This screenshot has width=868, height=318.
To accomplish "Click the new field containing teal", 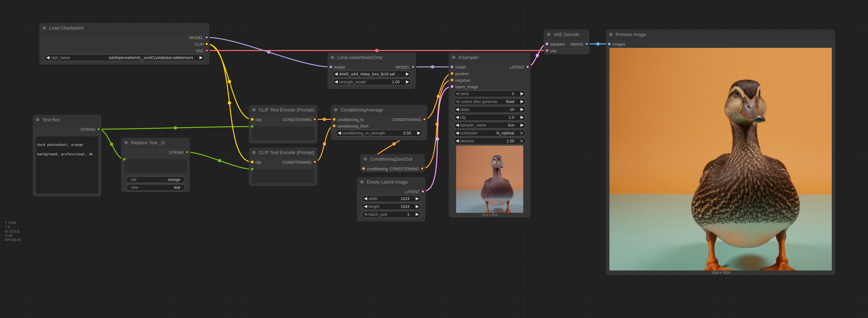I will [x=155, y=188].
